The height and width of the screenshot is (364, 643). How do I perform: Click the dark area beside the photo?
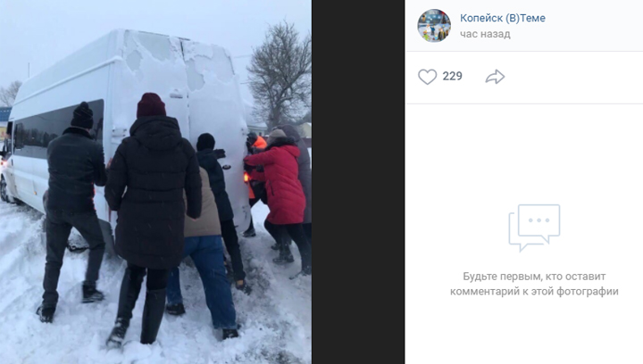pyautogui.click(x=358, y=182)
